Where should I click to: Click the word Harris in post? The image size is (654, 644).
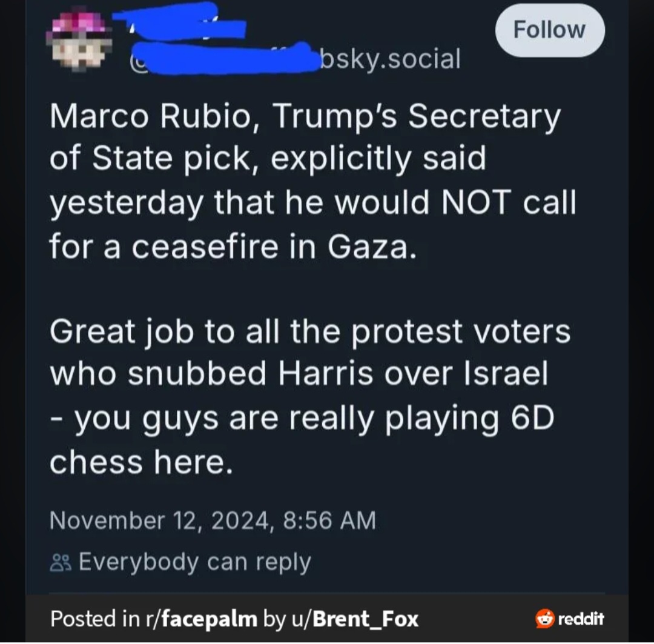coord(325,373)
